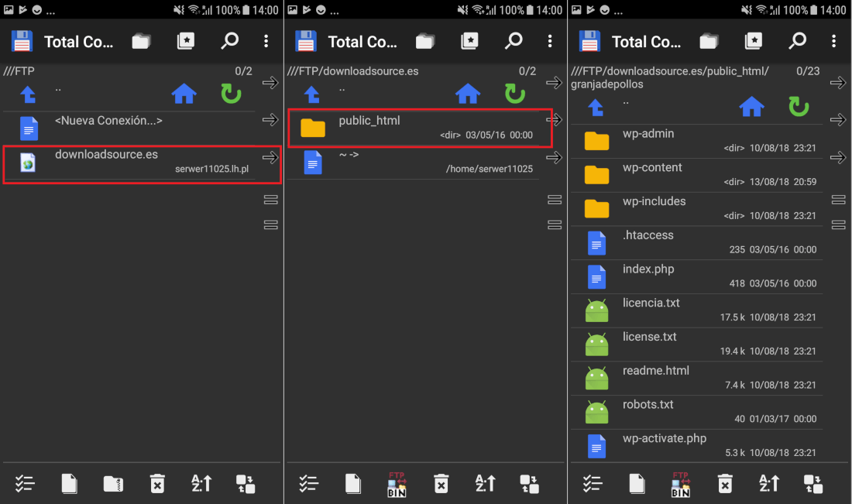Viewport: 852px width, 504px height.
Task: Go home in the right granjadepollos panel
Action: [752, 107]
